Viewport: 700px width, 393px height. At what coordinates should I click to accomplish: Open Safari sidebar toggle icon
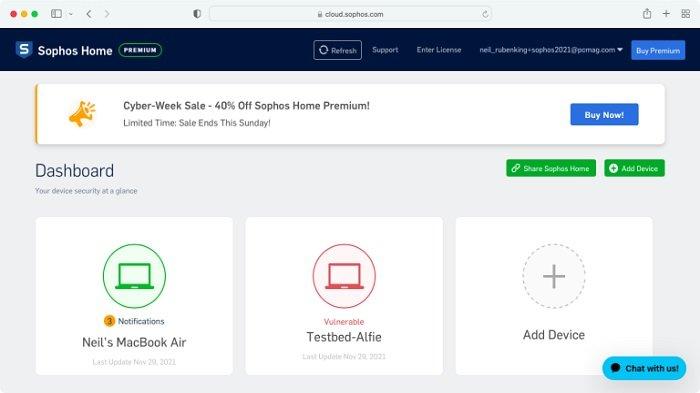pyautogui.click(x=56, y=14)
